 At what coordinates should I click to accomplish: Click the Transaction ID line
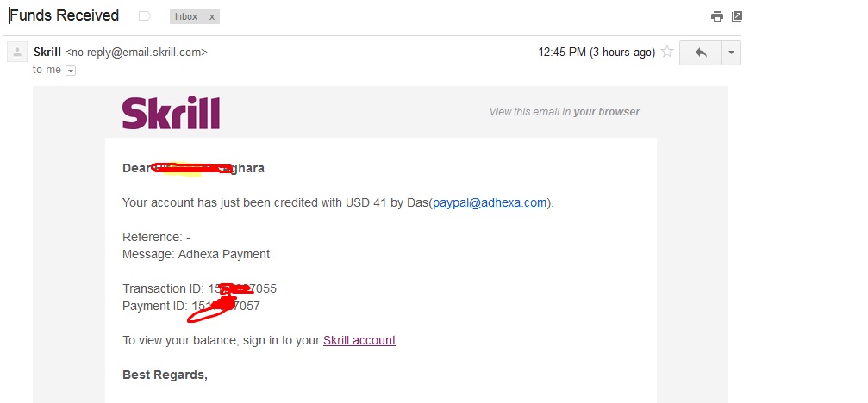(199, 288)
